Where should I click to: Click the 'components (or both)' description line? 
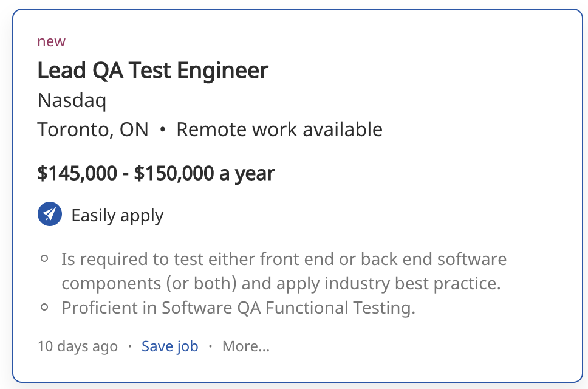[281, 284]
